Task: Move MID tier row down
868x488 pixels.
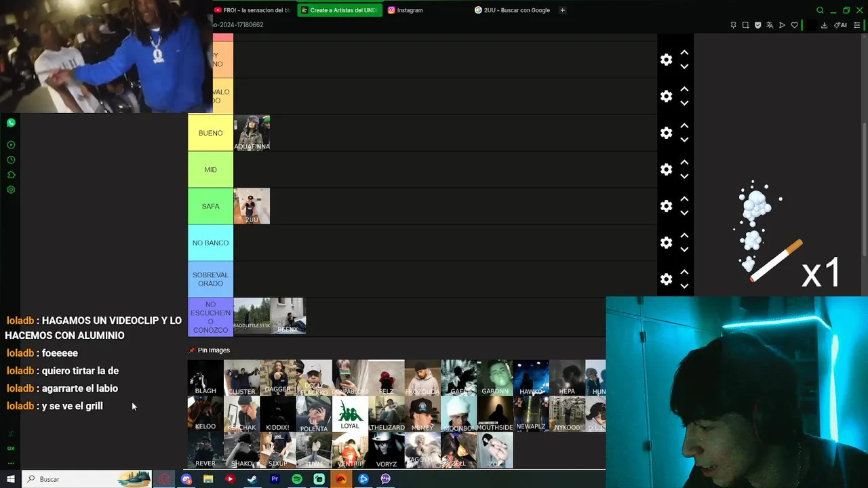Action: tap(684, 176)
